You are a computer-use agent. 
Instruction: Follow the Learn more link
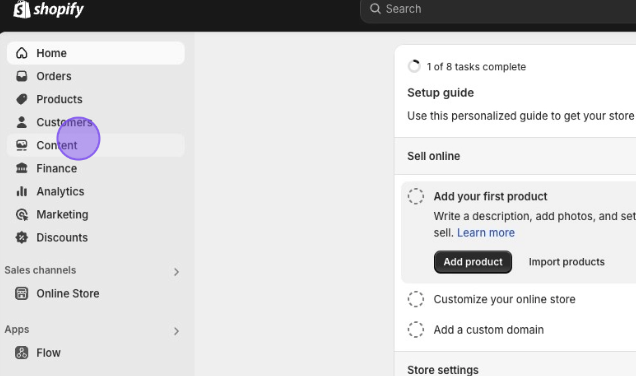486,233
